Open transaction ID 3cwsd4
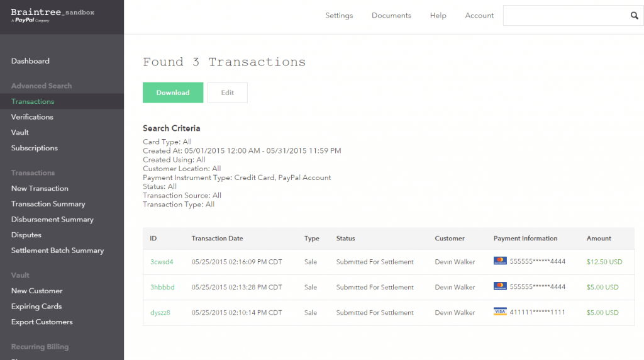This screenshot has height=360, width=644. click(x=162, y=262)
